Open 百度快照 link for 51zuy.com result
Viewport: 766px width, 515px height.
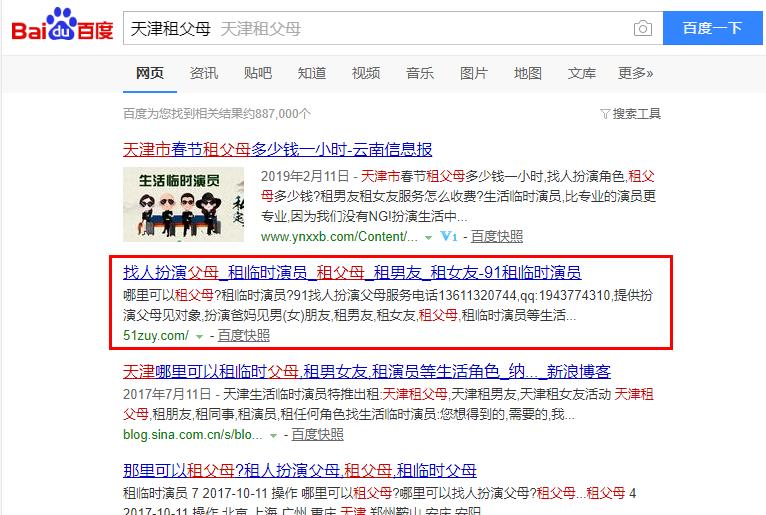[x=244, y=336]
